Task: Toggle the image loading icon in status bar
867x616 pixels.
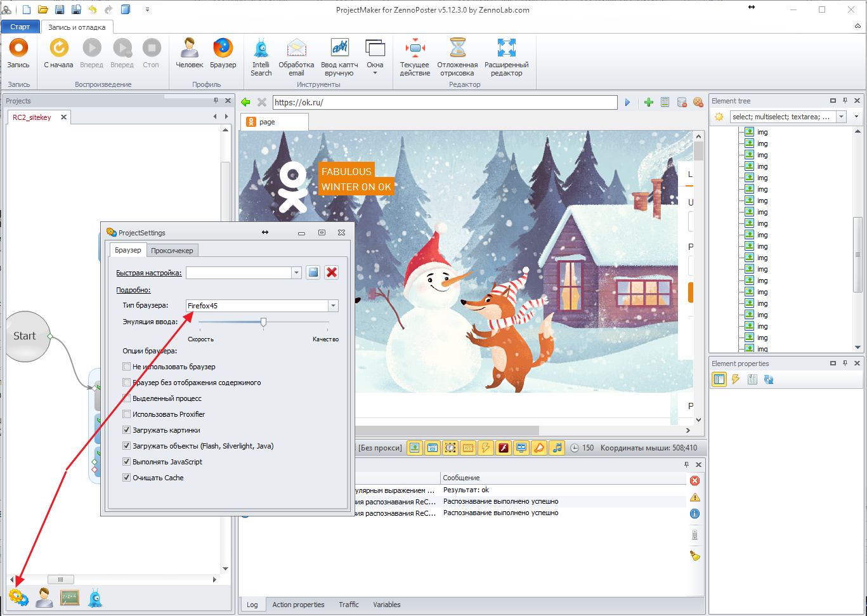Action: coord(415,448)
